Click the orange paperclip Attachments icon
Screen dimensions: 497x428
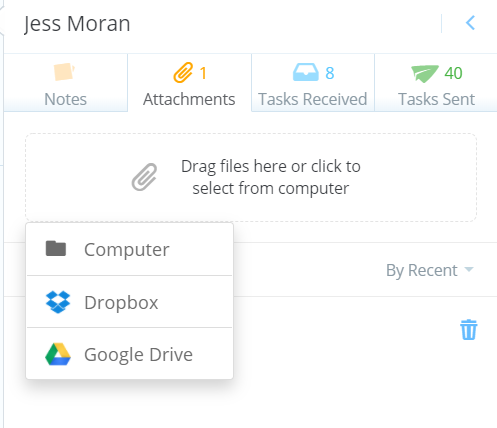tap(183, 72)
